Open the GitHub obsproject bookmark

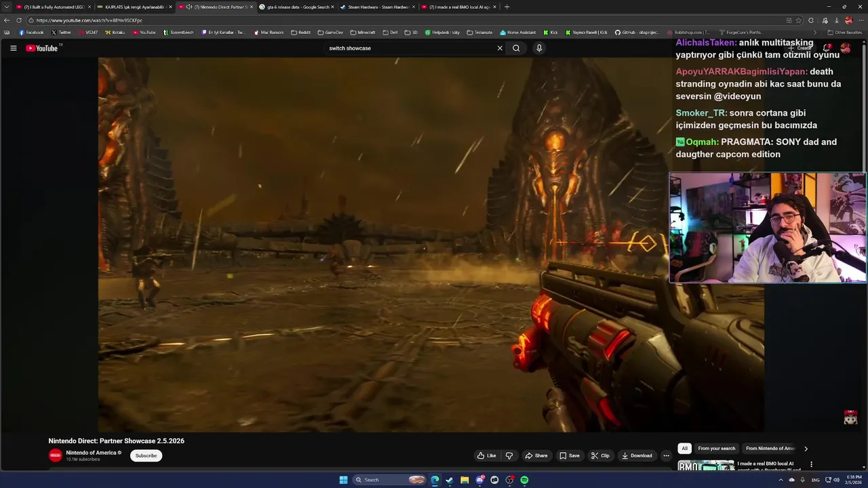637,33
